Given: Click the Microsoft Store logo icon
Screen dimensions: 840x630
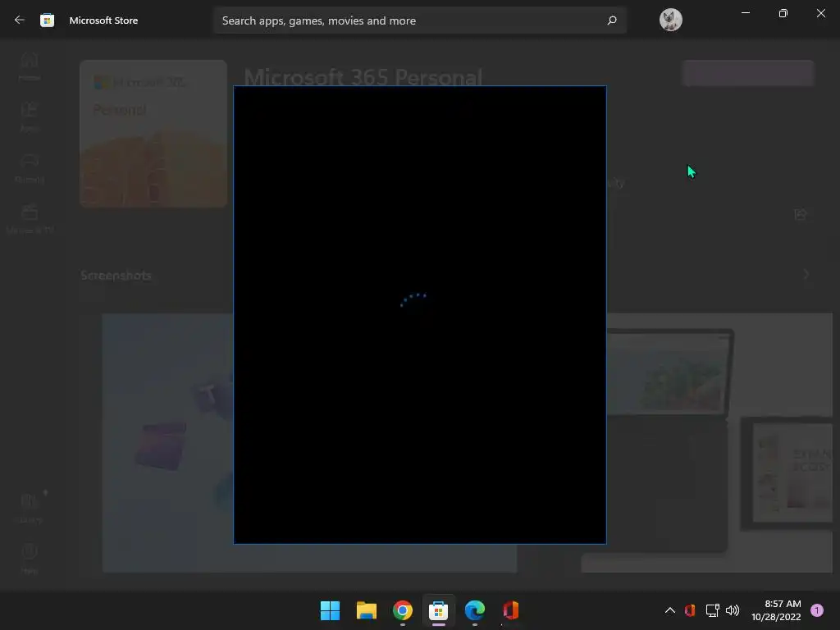Looking at the screenshot, I should 47,21.
